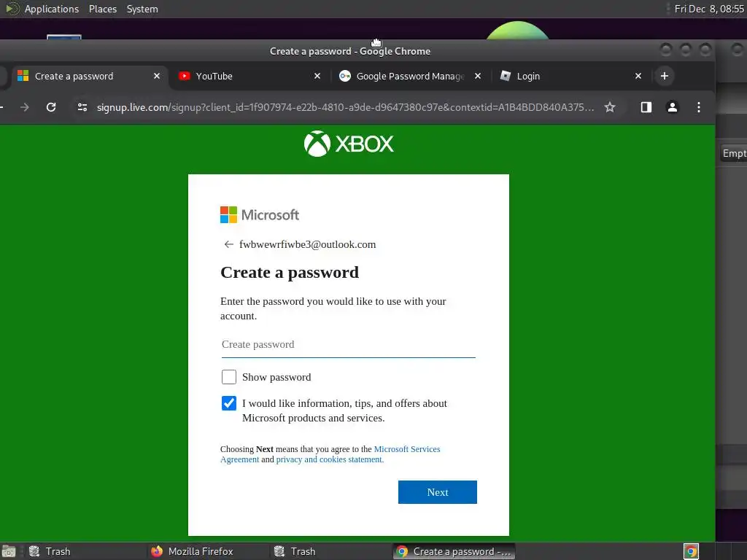Click the Chrome tray icon in bottom panel
The image size is (747, 560).
tap(691, 551)
